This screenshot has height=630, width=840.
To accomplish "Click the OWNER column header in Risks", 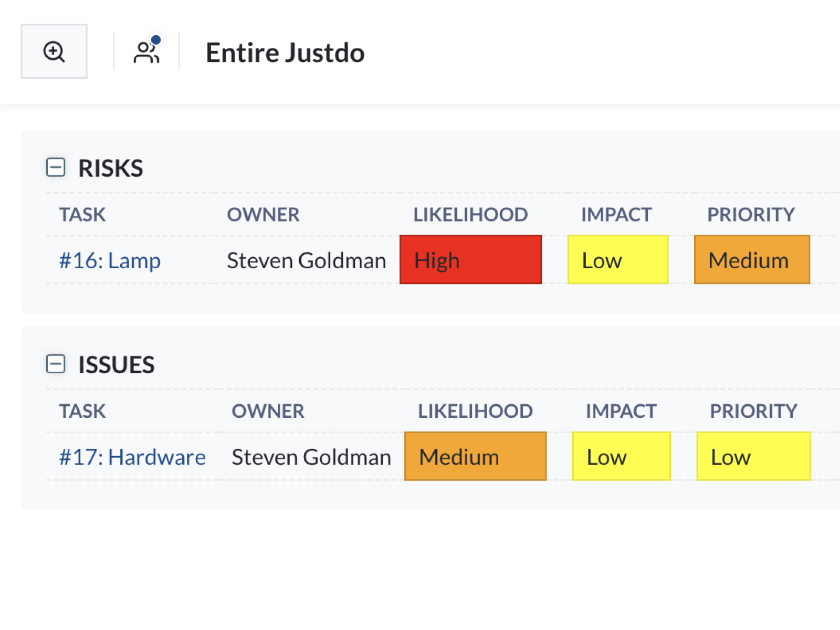I will 263,215.
